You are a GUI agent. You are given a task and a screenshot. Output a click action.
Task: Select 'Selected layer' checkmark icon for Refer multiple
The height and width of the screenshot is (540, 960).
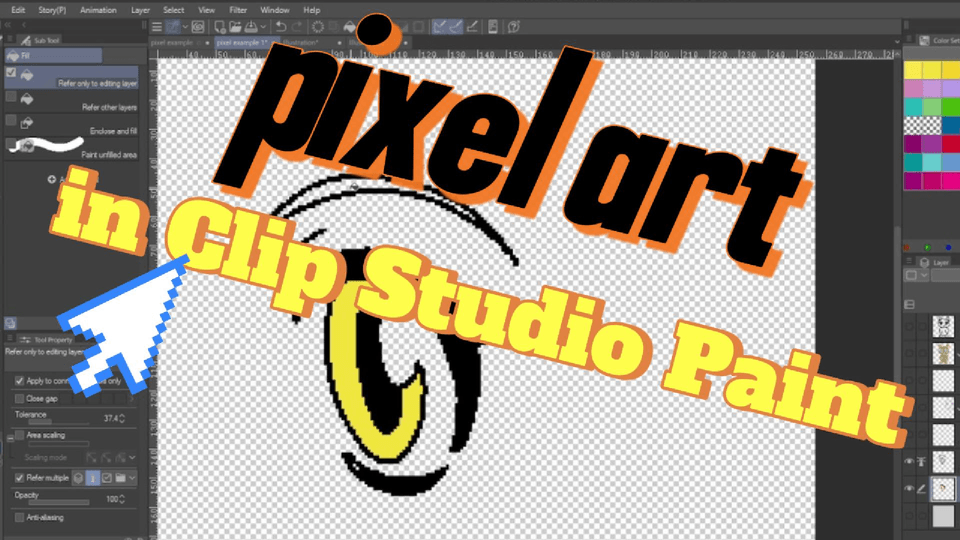[107, 478]
